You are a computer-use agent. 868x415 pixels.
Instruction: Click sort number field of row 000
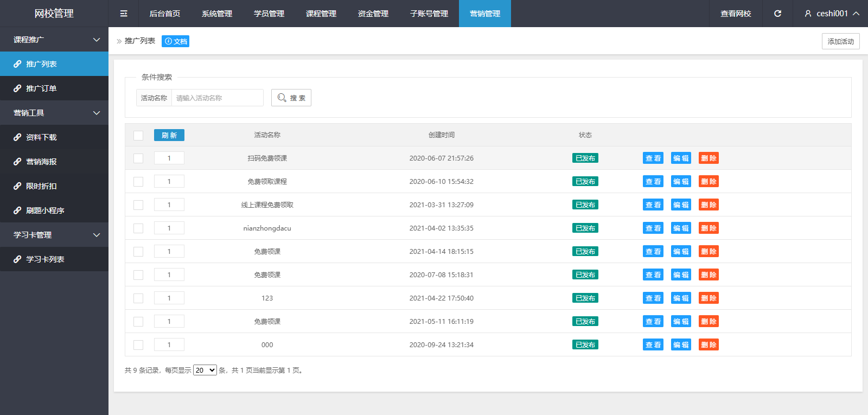coord(169,344)
